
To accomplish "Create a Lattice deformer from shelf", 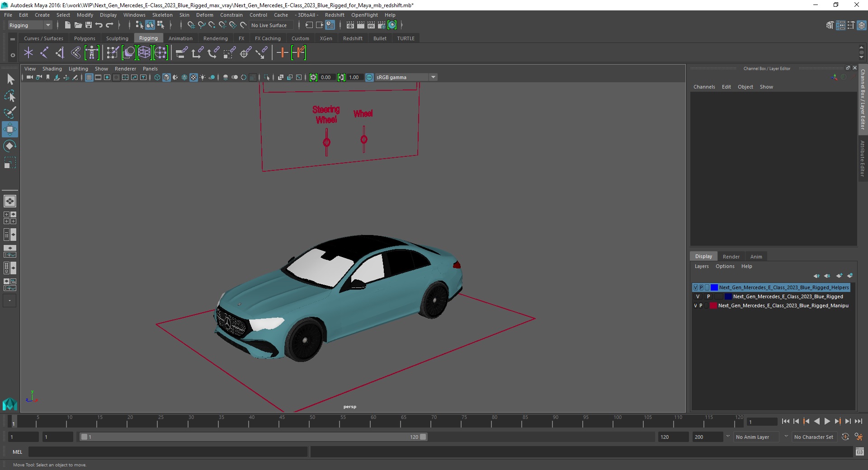I will tap(145, 53).
